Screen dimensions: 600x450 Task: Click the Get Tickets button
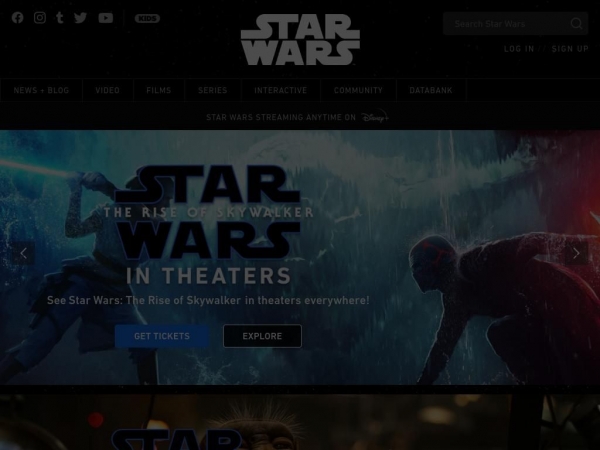[x=162, y=336]
